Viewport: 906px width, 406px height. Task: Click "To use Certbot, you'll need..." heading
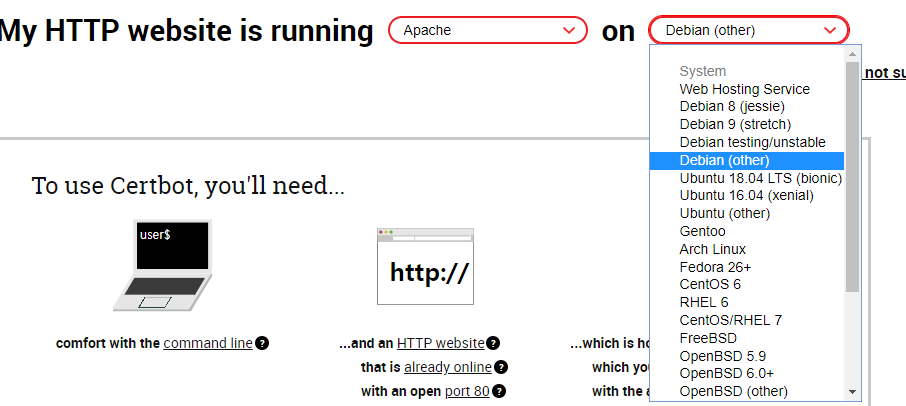tap(188, 186)
